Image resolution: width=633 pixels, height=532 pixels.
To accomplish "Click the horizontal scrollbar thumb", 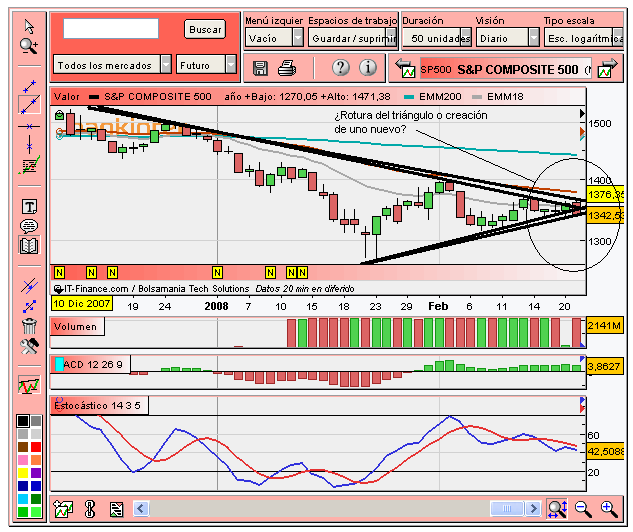I will pos(507,508).
